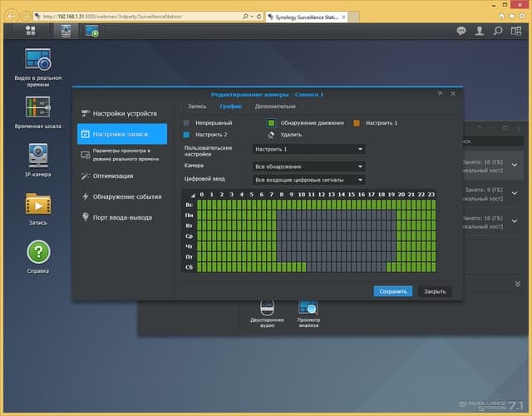Viewport: 532px width, 416px height.
Task: Select the Настроить 2 blue mode
Action: click(205, 135)
